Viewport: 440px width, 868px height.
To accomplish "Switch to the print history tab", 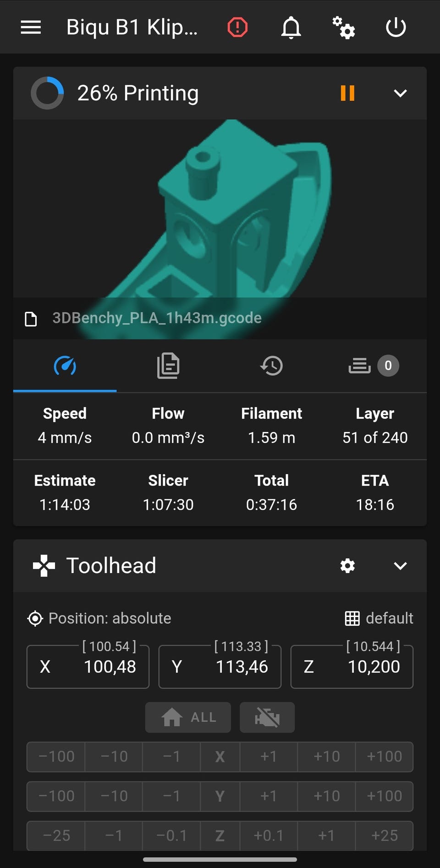I will click(x=272, y=366).
